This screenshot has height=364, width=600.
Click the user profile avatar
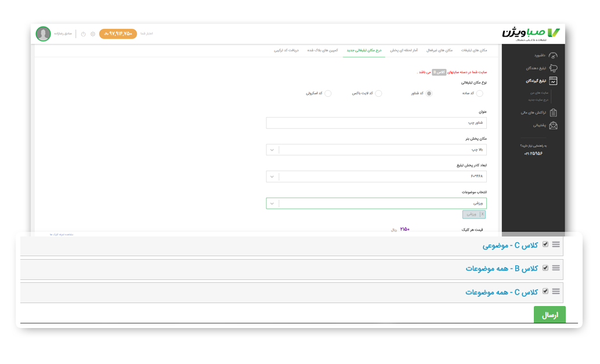pos(44,34)
